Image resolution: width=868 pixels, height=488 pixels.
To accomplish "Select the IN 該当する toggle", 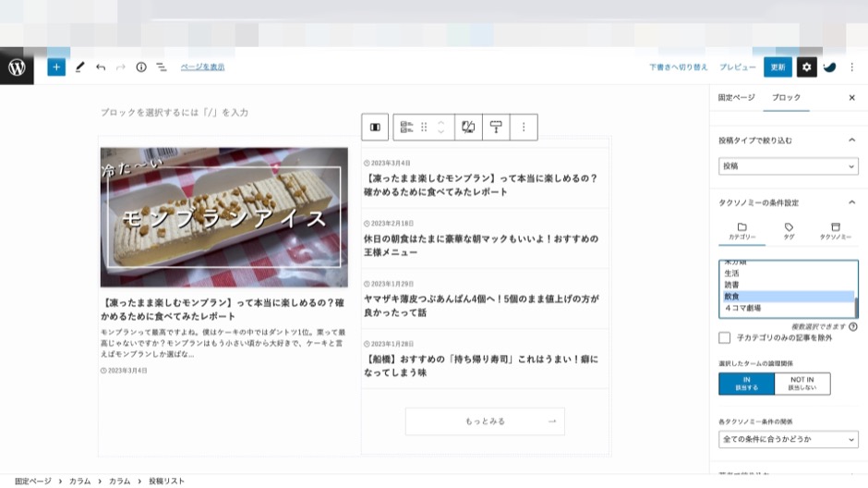I will pos(746,384).
